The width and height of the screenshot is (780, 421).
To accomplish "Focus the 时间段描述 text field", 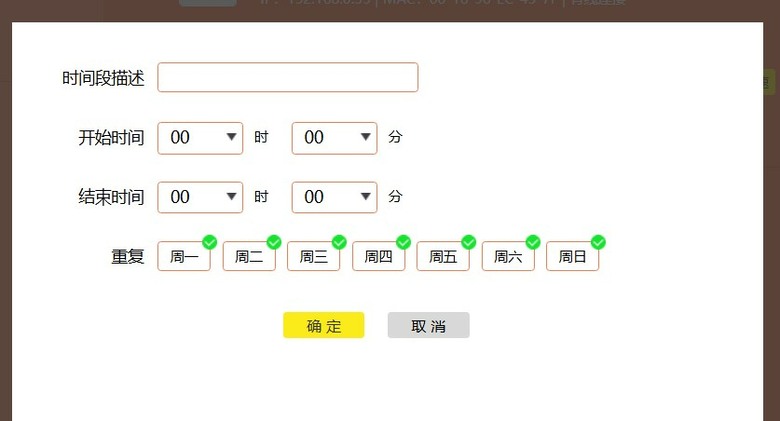I will click(288, 77).
